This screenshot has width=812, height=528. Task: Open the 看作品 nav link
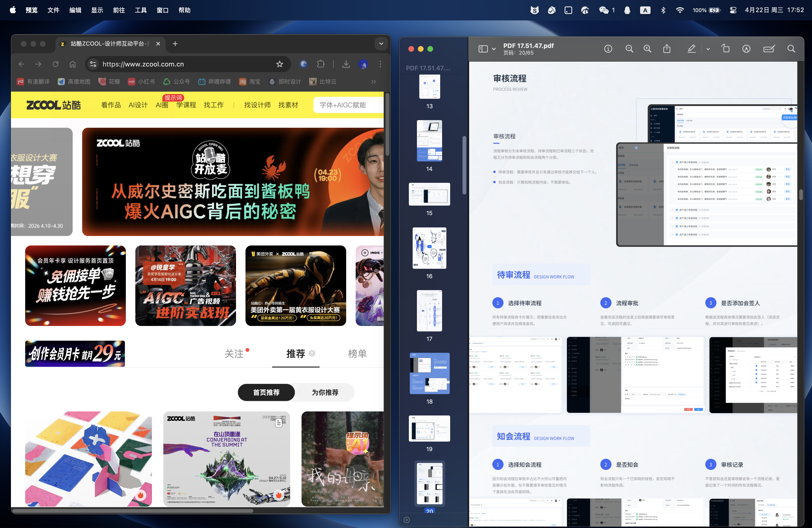point(111,105)
